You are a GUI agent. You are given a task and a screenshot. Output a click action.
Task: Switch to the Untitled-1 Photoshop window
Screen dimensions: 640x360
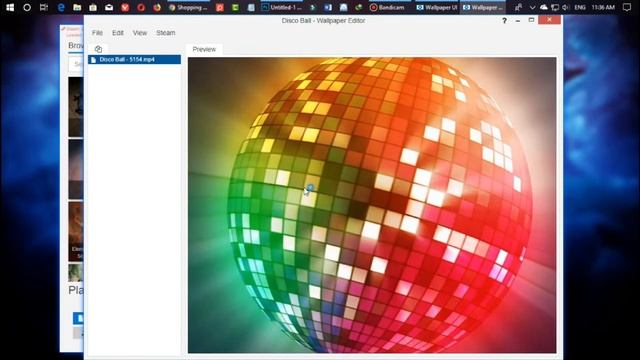pos(282,7)
